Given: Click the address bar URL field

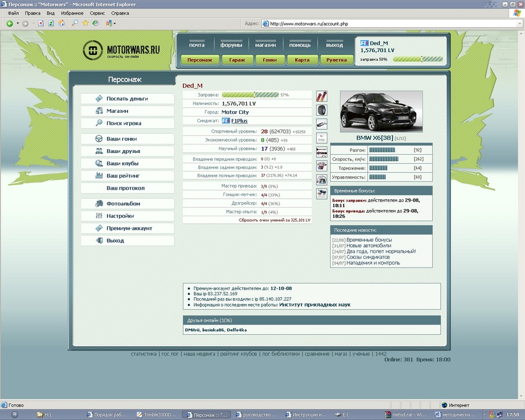Looking at the screenshot, I should (392, 24).
